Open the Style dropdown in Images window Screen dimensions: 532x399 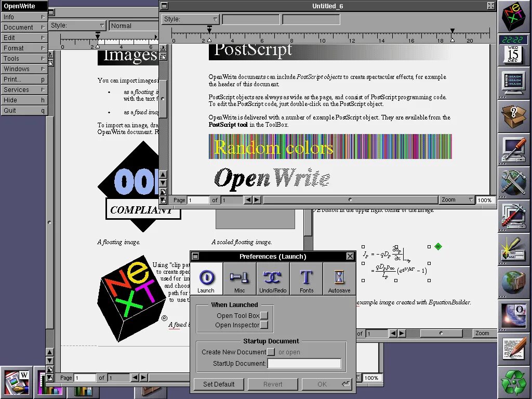(77, 25)
